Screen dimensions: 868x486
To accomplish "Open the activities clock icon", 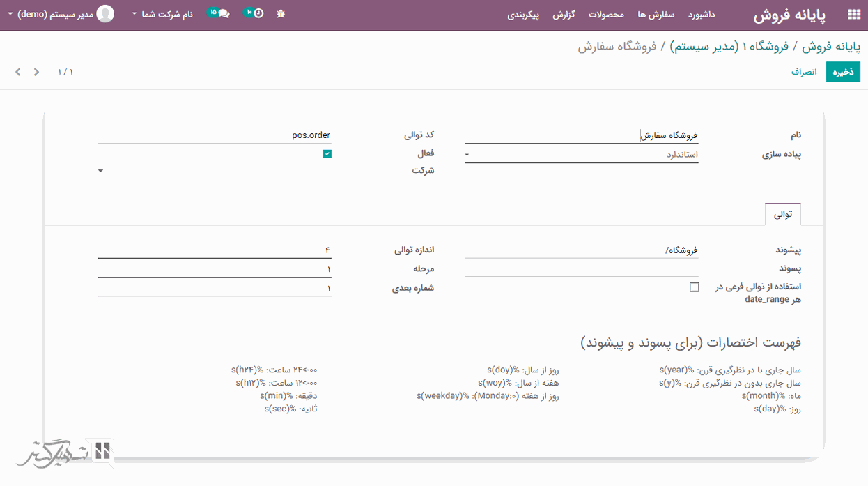I will pos(258,13).
